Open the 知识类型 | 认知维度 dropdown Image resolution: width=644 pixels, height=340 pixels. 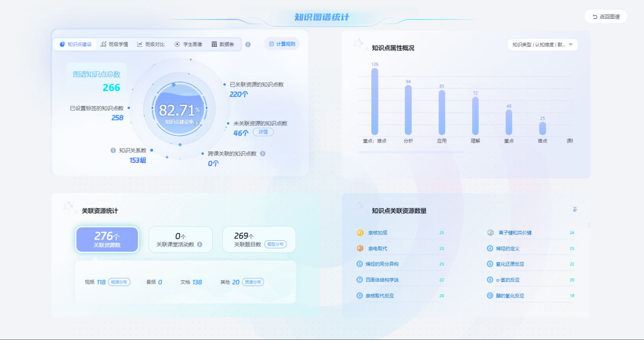click(543, 45)
